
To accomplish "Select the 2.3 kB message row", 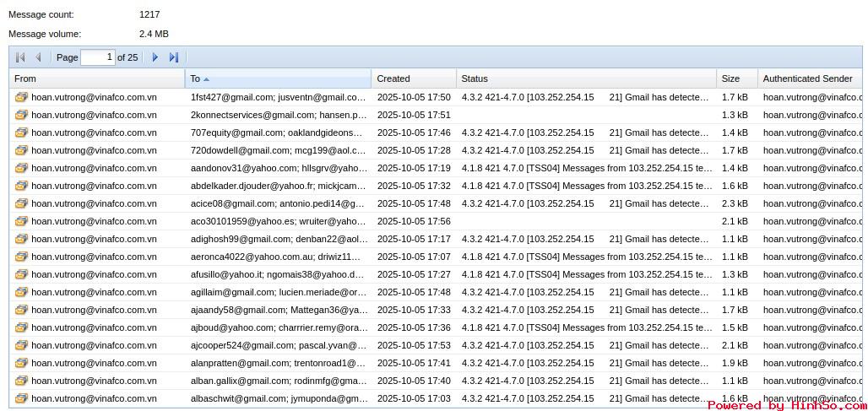I will [734, 203].
